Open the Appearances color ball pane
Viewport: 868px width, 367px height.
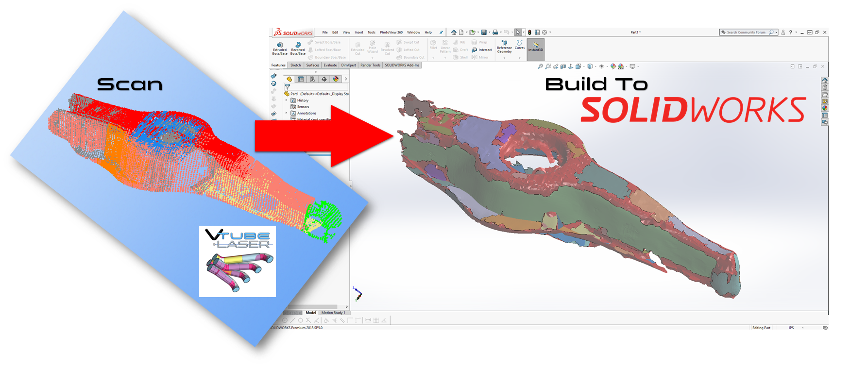coord(824,108)
